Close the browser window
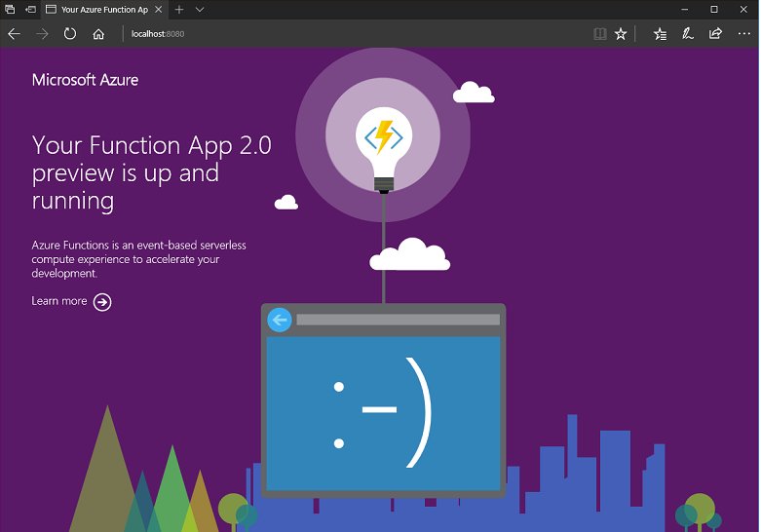The width and height of the screenshot is (761, 532). [x=743, y=9]
